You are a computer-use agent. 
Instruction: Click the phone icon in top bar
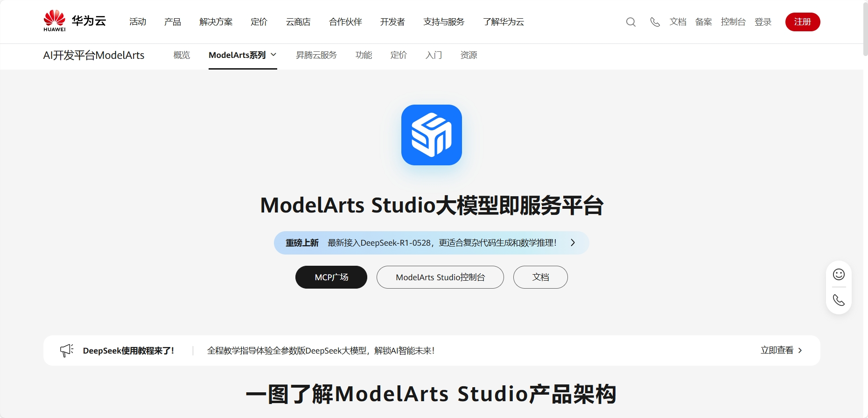655,22
